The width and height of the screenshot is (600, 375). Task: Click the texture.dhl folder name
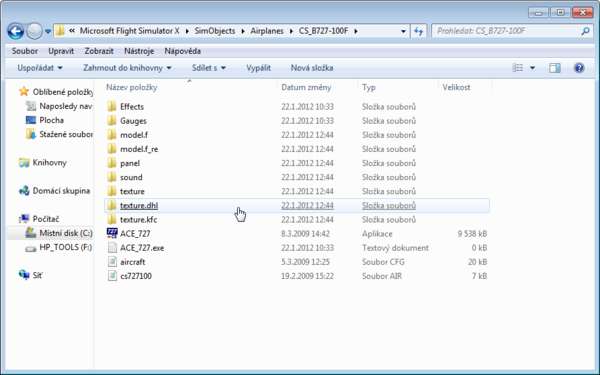click(x=139, y=205)
